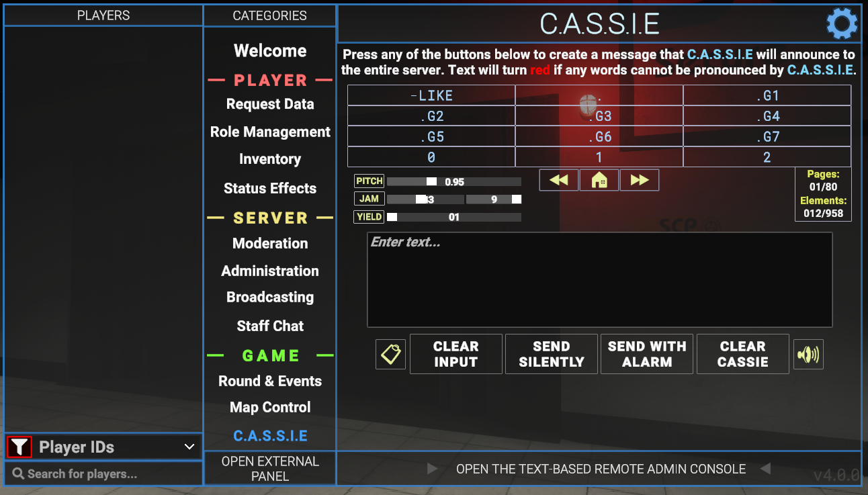Select the C.A.S.S.I.E category
This screenshot has height=495, width=868.
point(270,436)
